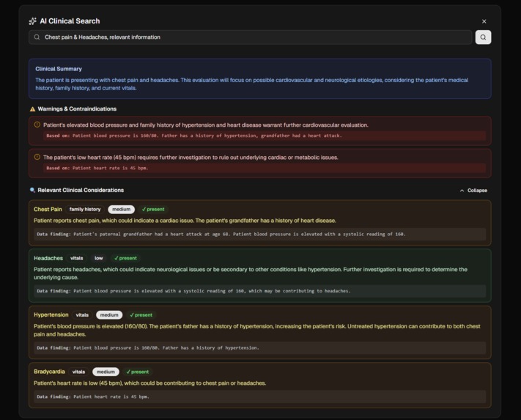Click the medium badge on Hypertension card
The height and width of the screenshot is (420, 521).
coord(109,315)
